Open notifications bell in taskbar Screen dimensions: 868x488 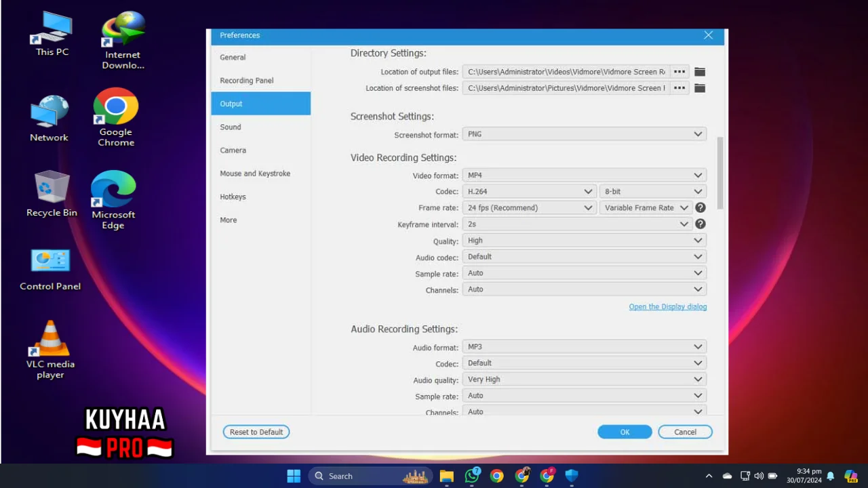[x=830, y=476]
